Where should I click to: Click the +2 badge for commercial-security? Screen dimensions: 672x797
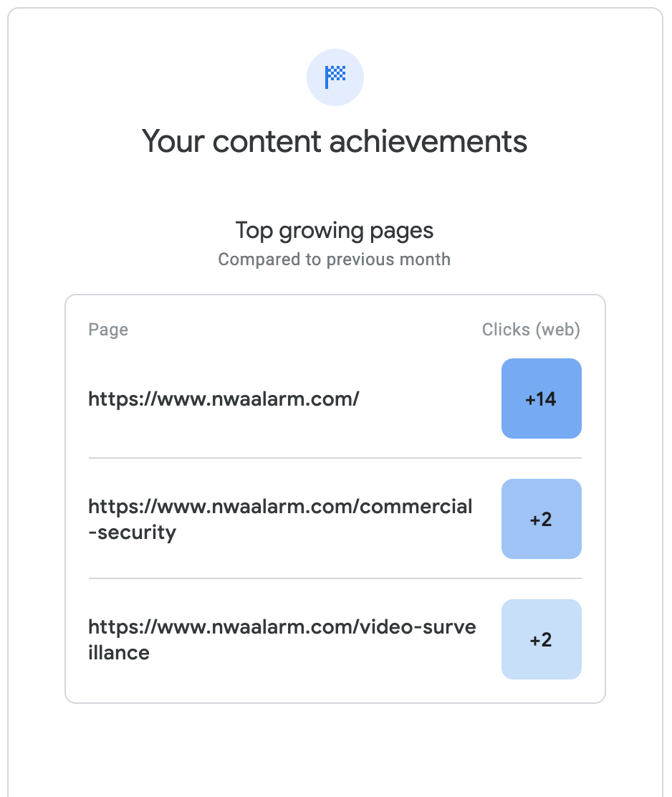pos(541,519)
